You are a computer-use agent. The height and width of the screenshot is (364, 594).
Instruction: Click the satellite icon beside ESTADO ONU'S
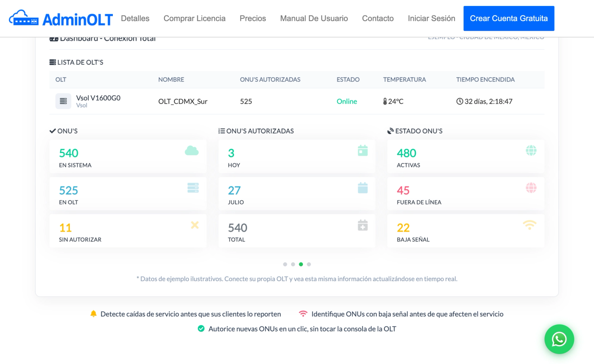click(390, 131)
